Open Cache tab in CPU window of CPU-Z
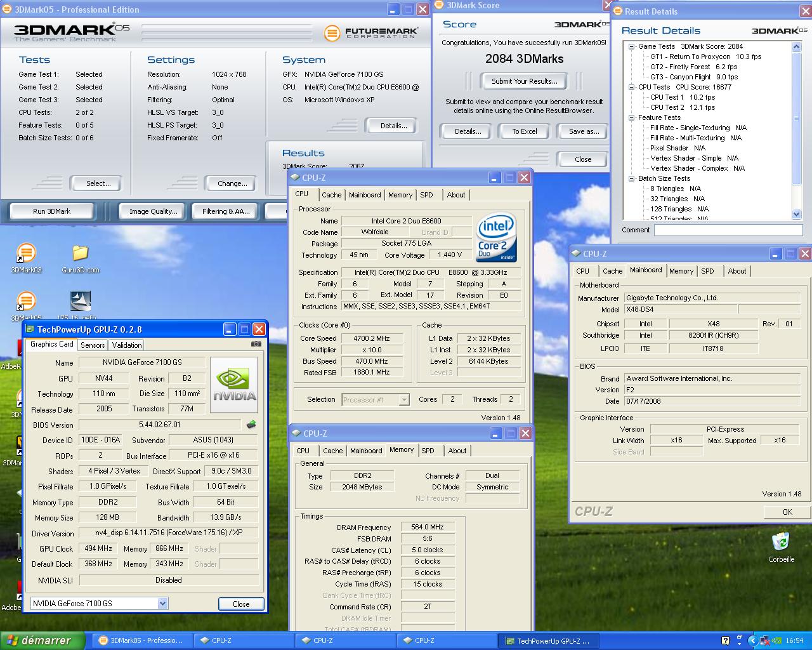Screen dimensions: 812x650 click(331, 195)
